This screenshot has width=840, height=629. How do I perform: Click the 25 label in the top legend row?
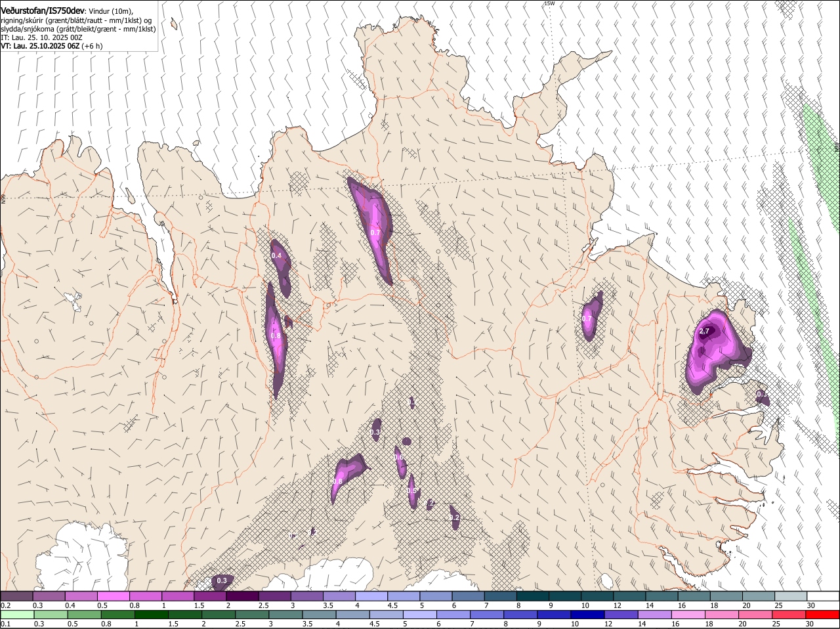(x=778, y=605)
